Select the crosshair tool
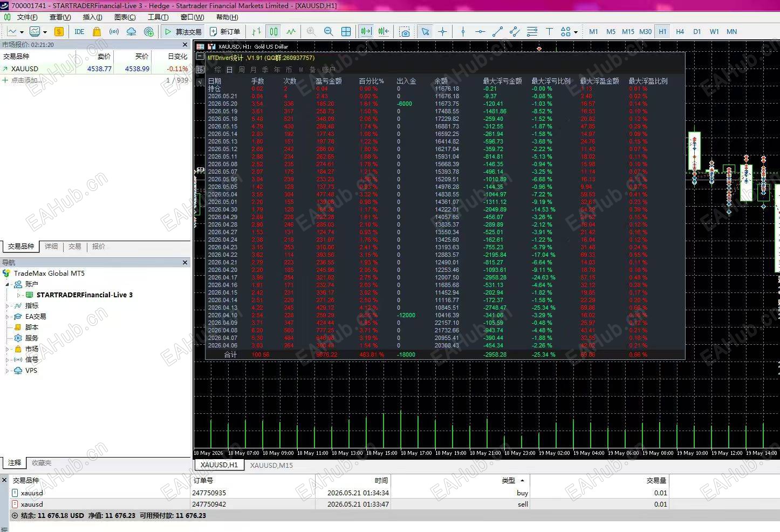 pyautogui.click(x=443, y=32)
